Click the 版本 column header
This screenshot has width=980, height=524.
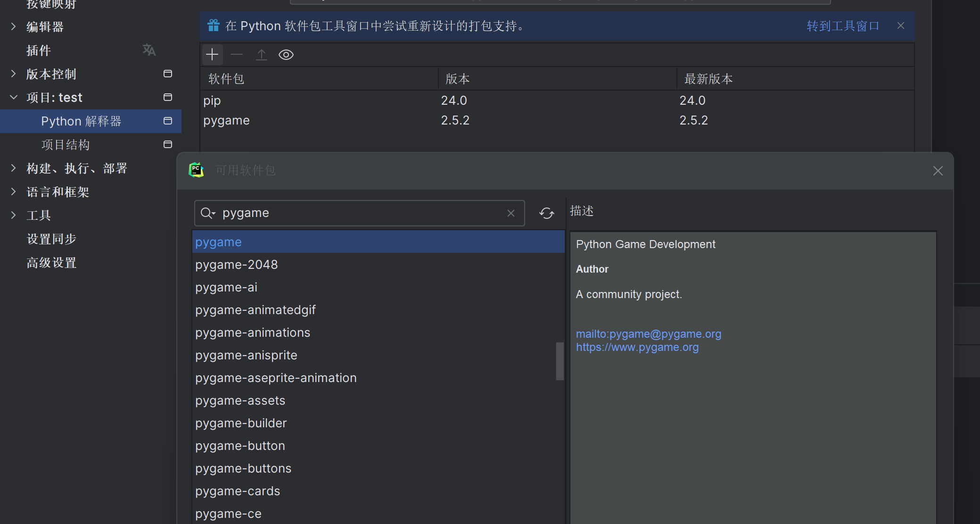tap(558, 79)
